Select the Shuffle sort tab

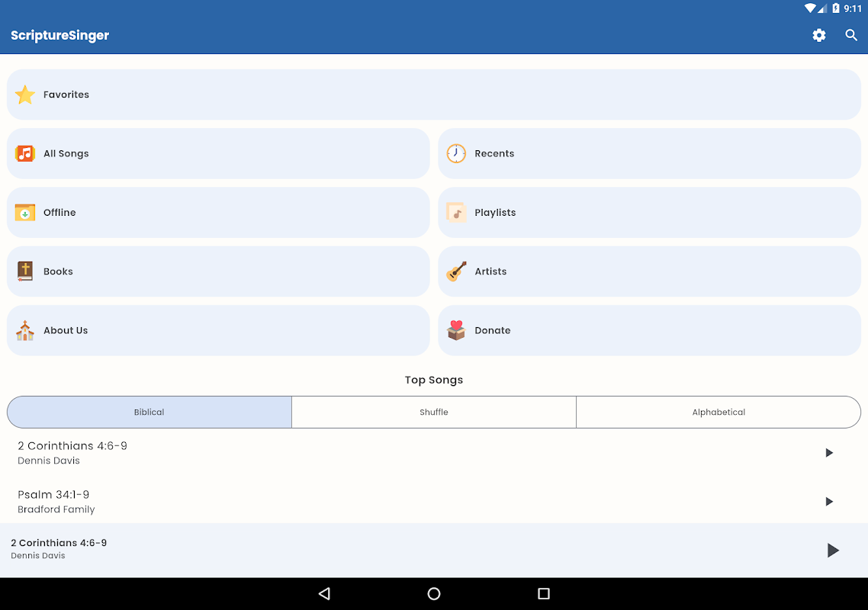pos(434,412)
